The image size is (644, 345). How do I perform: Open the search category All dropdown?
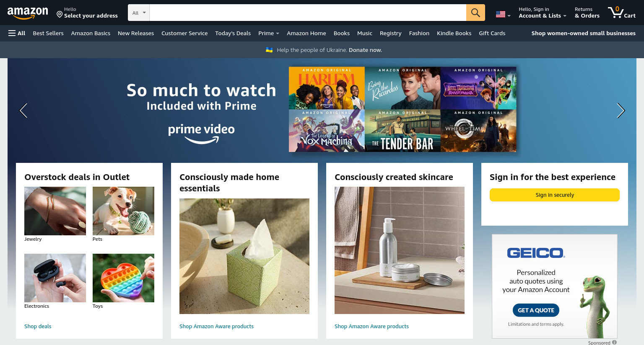[x=139, y=13]
